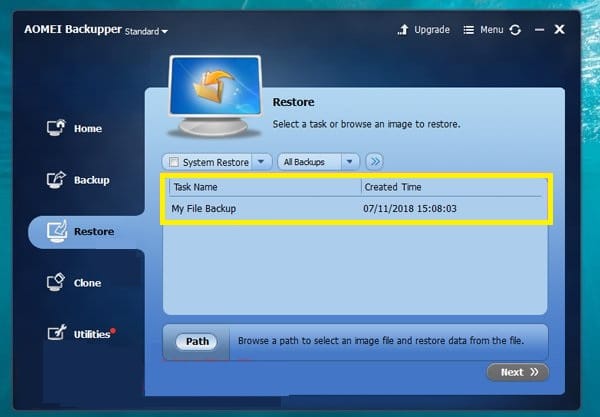Open the Menu label
Image resolution: width=600 pixels, height=417 pixels.
coord(492,30)
